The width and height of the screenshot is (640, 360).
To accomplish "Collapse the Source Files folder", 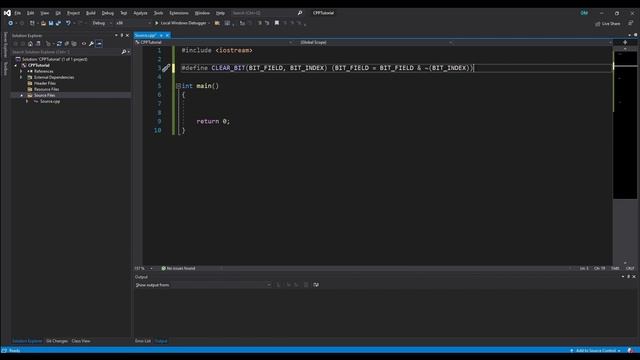I will (x=22, y=95).
